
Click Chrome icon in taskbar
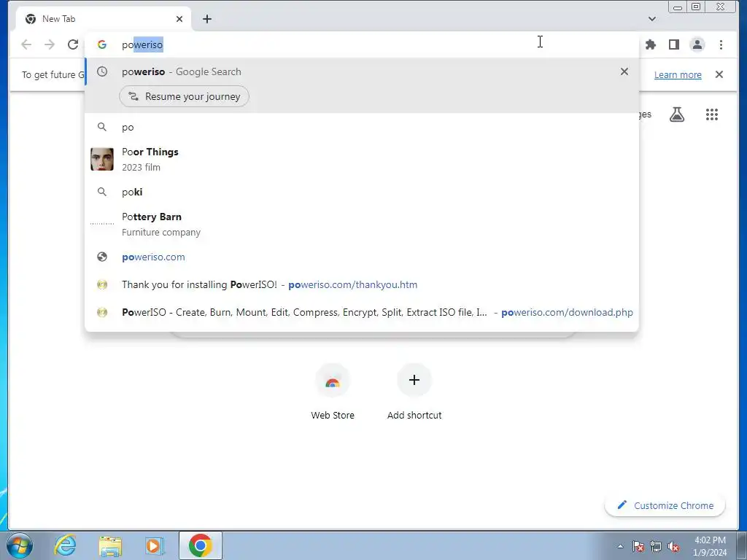click(200, 545)
